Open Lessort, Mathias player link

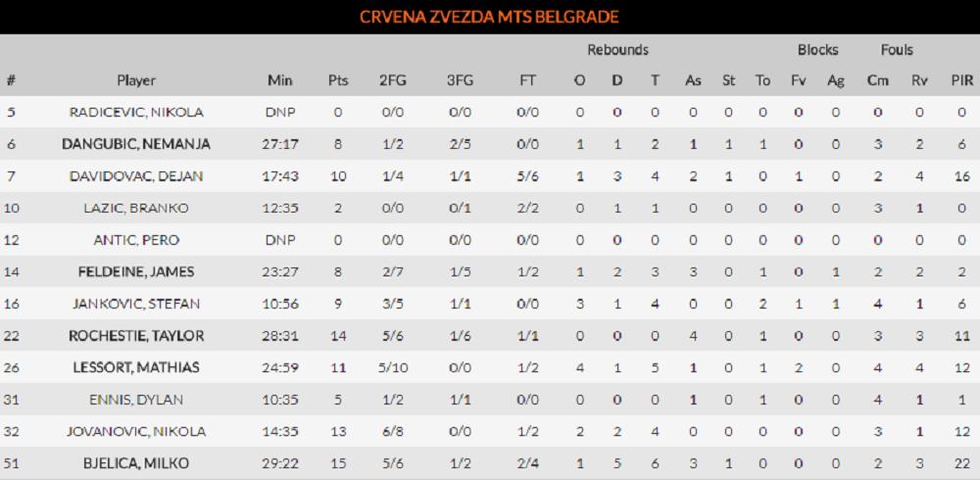coord(136,367)
